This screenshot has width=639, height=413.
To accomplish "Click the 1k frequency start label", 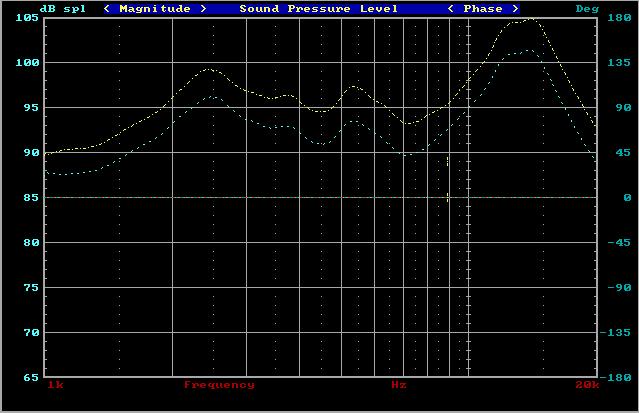I will (55, 385).
